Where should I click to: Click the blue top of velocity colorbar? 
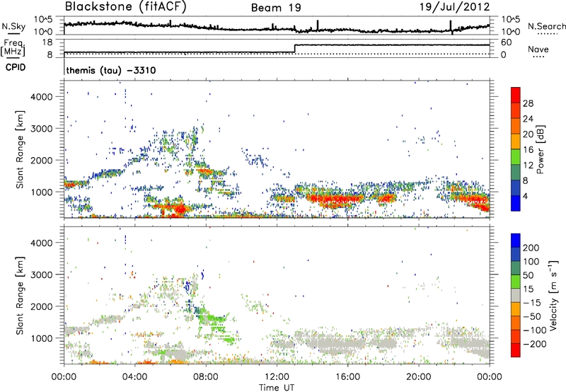516,241
